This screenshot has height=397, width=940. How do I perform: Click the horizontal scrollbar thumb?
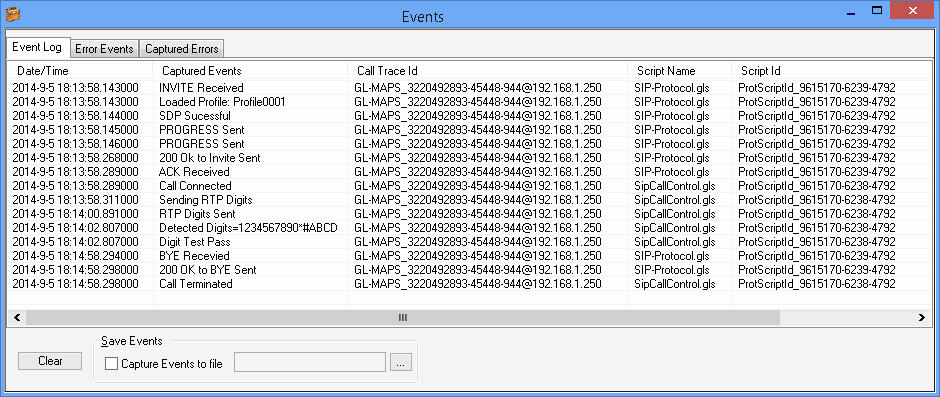point(403,318)
